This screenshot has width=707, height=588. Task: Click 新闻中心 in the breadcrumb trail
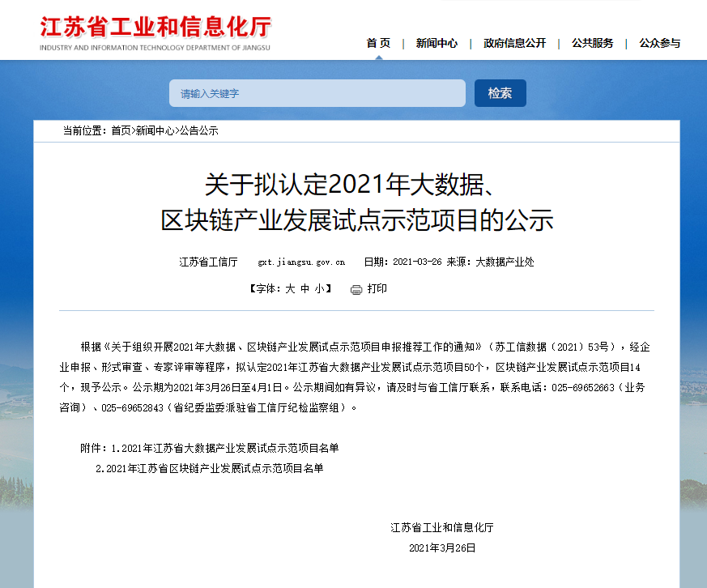[155, 130]
